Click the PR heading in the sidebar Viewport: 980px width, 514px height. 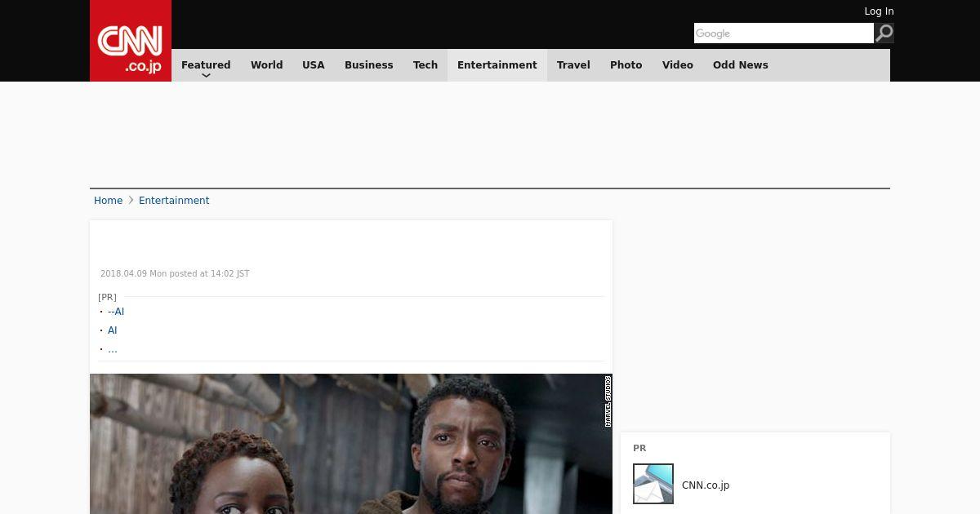(639, 449)
